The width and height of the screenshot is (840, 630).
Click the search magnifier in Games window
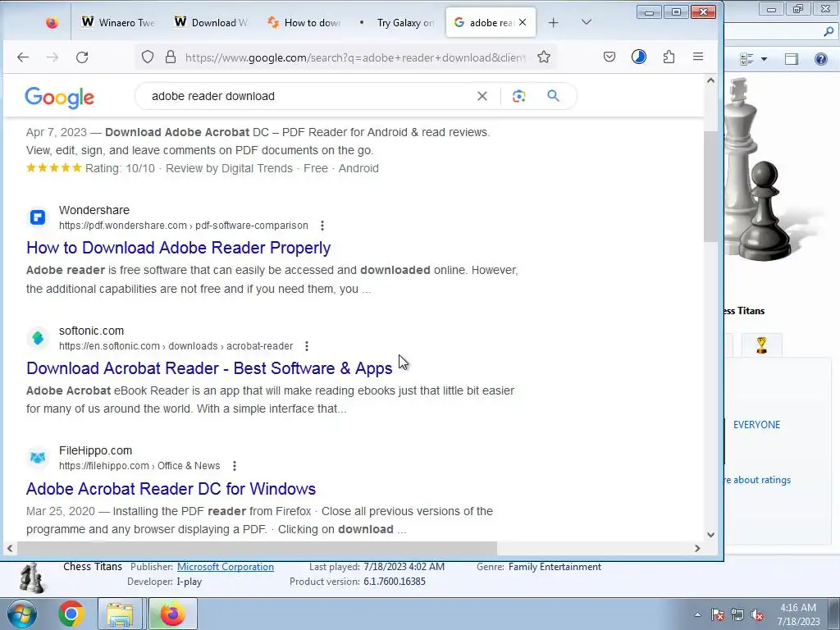click(829, 32)
